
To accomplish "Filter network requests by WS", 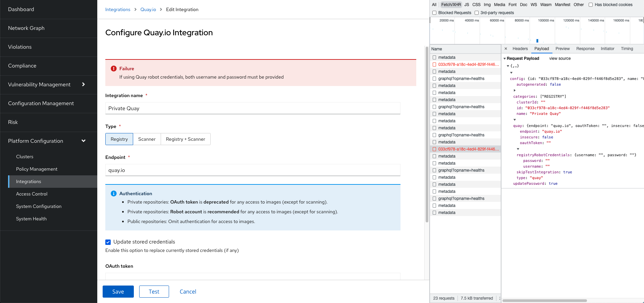I will pyautogui.click(x=534, y=5).
